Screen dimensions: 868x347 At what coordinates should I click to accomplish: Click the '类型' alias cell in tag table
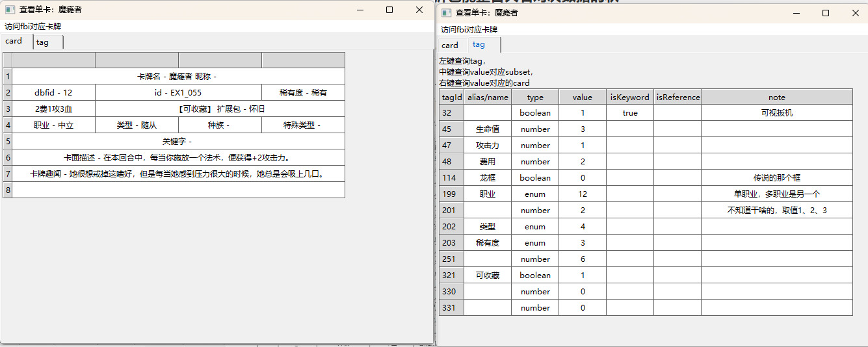[488, 227]
